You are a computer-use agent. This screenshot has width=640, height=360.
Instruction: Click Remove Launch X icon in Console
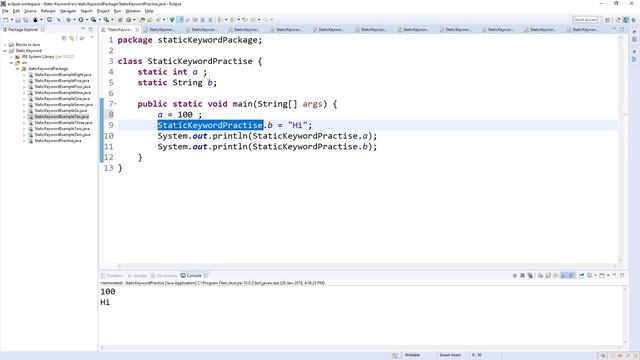click(522, 276)
